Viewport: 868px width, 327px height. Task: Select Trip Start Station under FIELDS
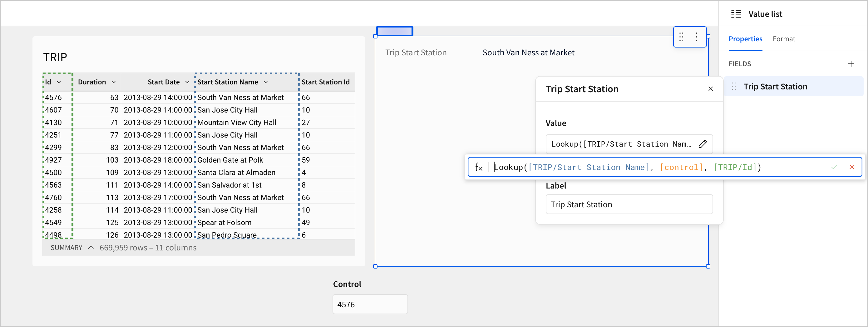pyautogui.click(x=776, y=86)
